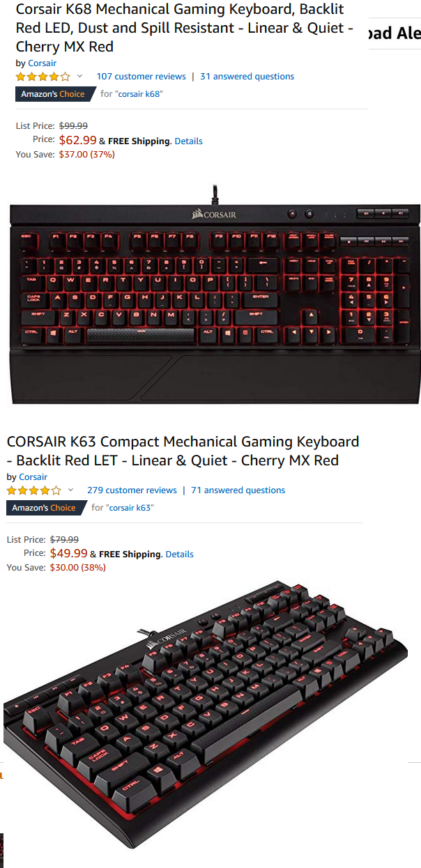View shipping Details for the K63 price

point(179,555)
